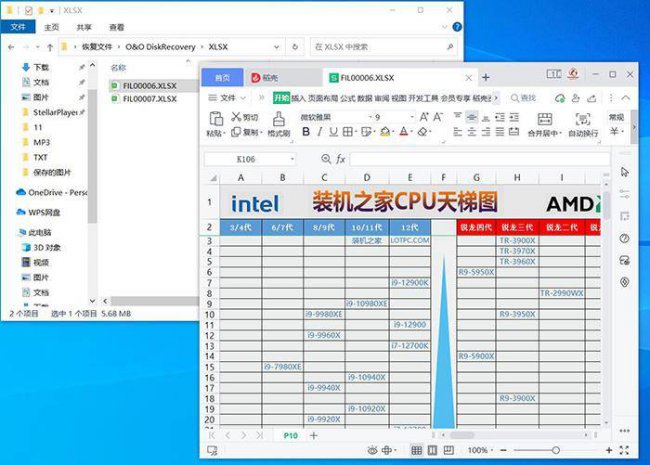The height and width of the screenshot is (465, 650).
Task: Switch to page layout view icon
Action: 432,450
